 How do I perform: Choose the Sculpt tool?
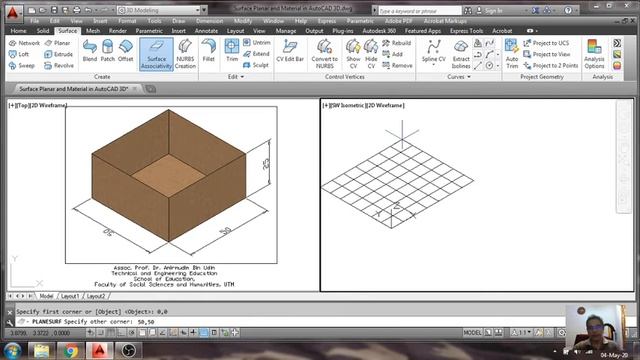256,65
